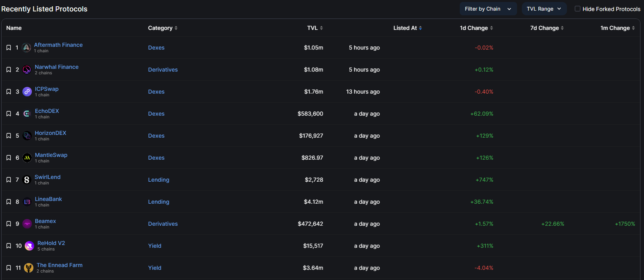The image size is (644, 280).
Task: Bookmark the Aftermath Finance protocol
Action: click(x=9, y=48)
